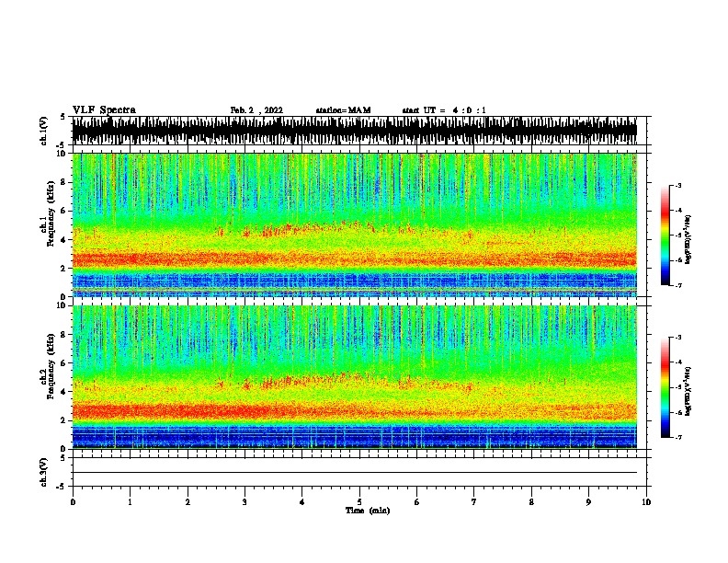Click the ch.3(V) axis label
728x563 pixels.
click(44, 472)
